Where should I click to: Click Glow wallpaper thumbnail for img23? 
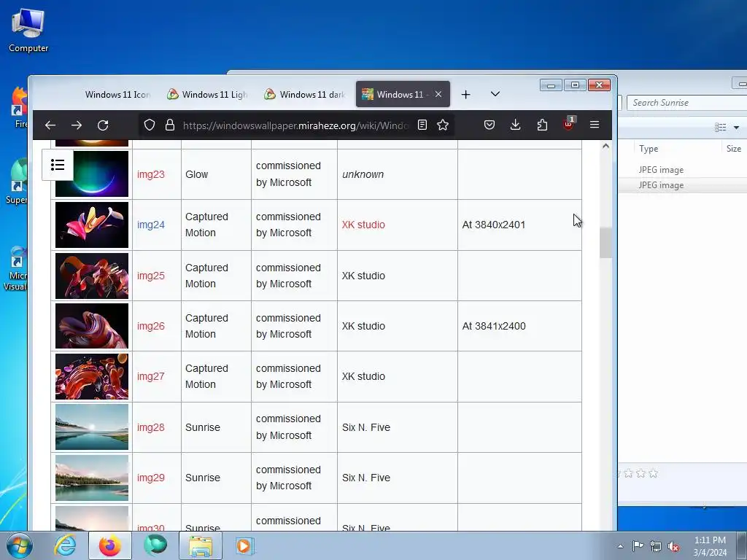coord(91,174)
